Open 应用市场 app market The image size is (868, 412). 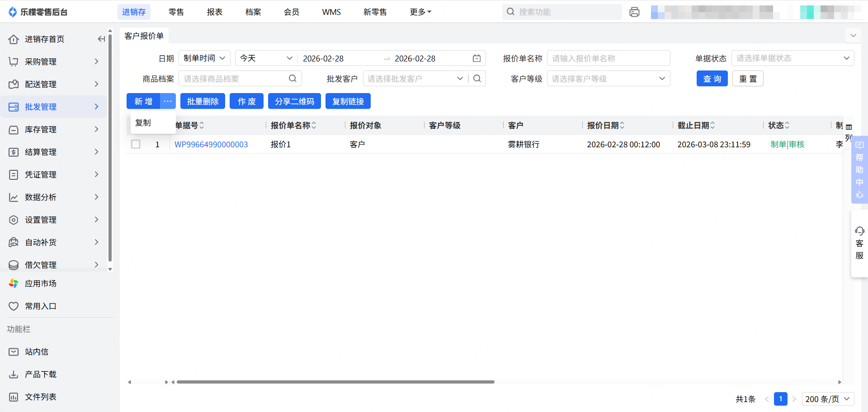(x=41, y=284)
